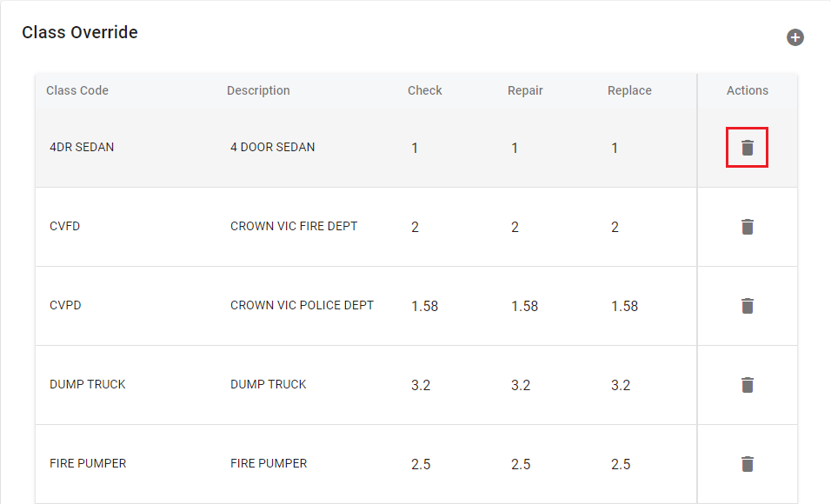Select the CROWN VIC FIRE DEPT description
Viewport: 831px width, 504px height.
tap(294, 226)
